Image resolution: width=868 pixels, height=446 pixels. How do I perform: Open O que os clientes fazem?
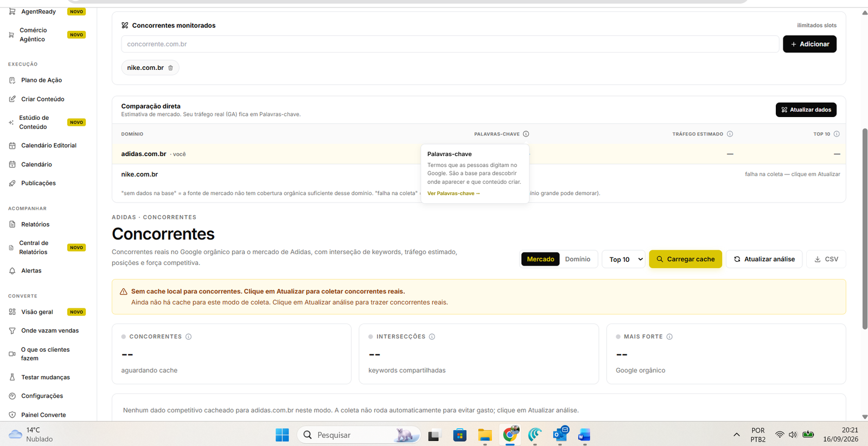click(46, 354)
